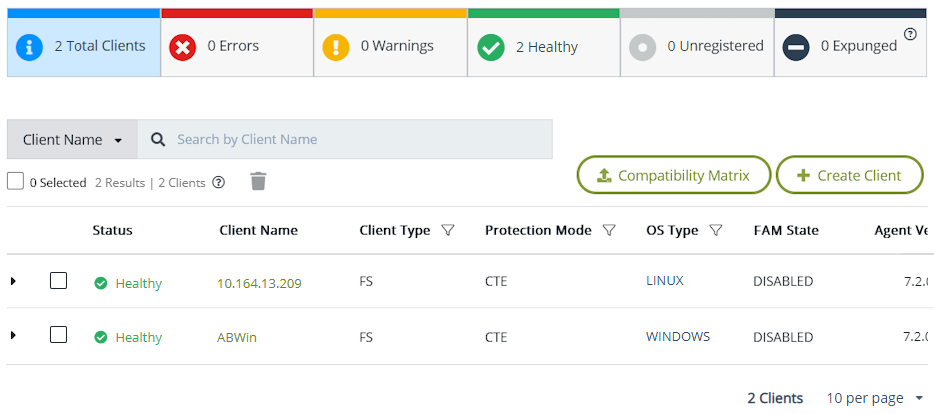Click the trash delete icon

click(258, 181)
